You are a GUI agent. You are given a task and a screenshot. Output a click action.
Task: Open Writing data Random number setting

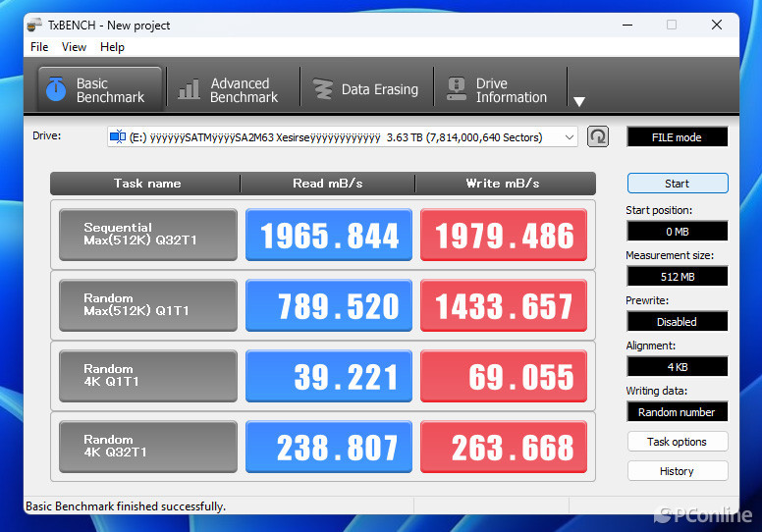coord(677,412)
